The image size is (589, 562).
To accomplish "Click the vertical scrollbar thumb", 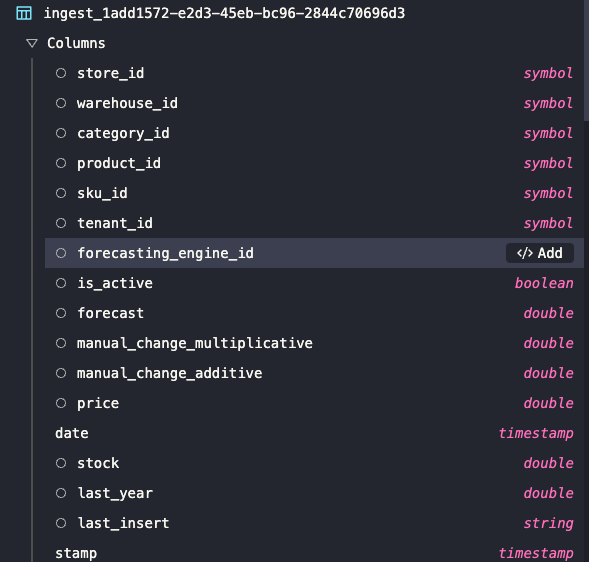I will pos(586,60).
